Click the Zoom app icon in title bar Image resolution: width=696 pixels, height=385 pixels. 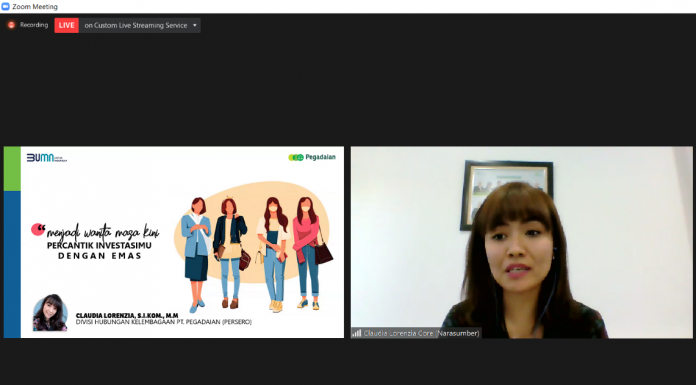pyautogui.click(x=5, y=7)
